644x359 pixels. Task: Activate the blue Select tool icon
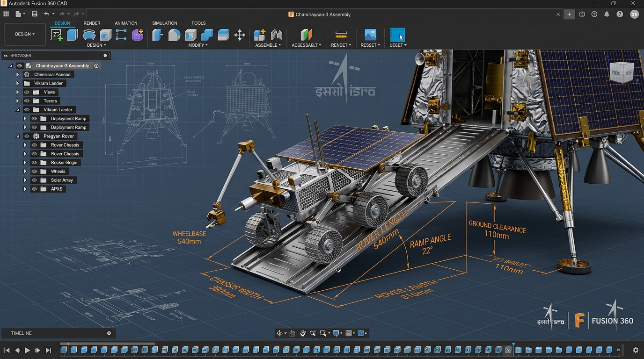pyautogui.click(x=398, y=35)
